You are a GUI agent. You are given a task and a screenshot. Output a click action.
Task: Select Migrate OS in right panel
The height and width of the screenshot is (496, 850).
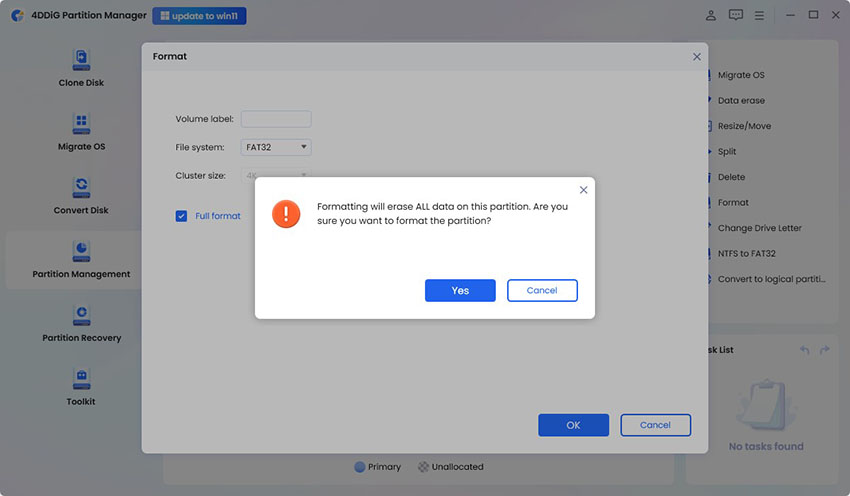741,75
